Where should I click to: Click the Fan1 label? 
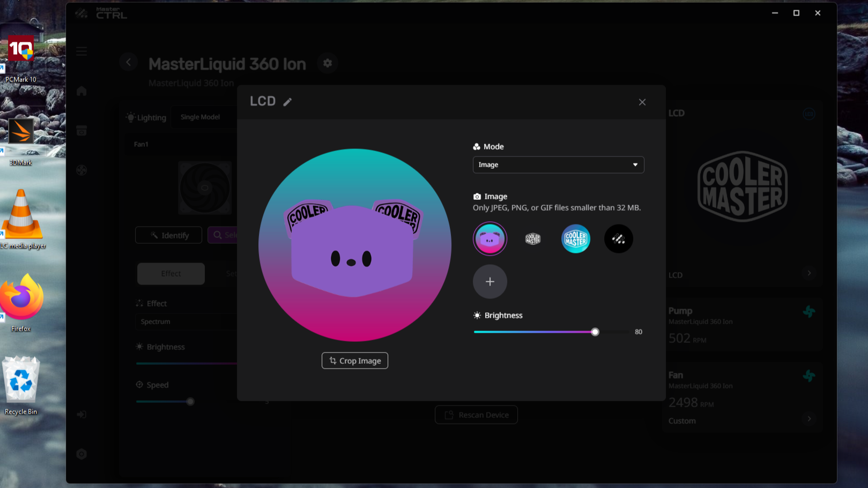pos(141,144)
